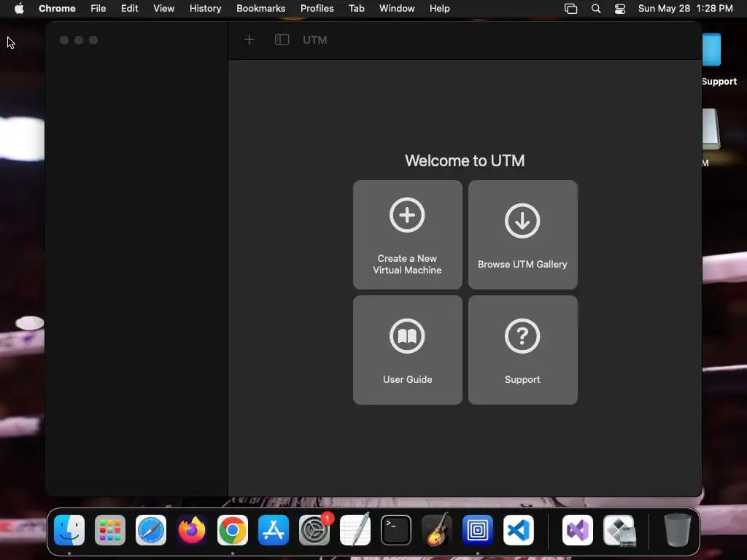Open Finder from the dock
This screenshot has width=747, height=560.
click(69, 530)
